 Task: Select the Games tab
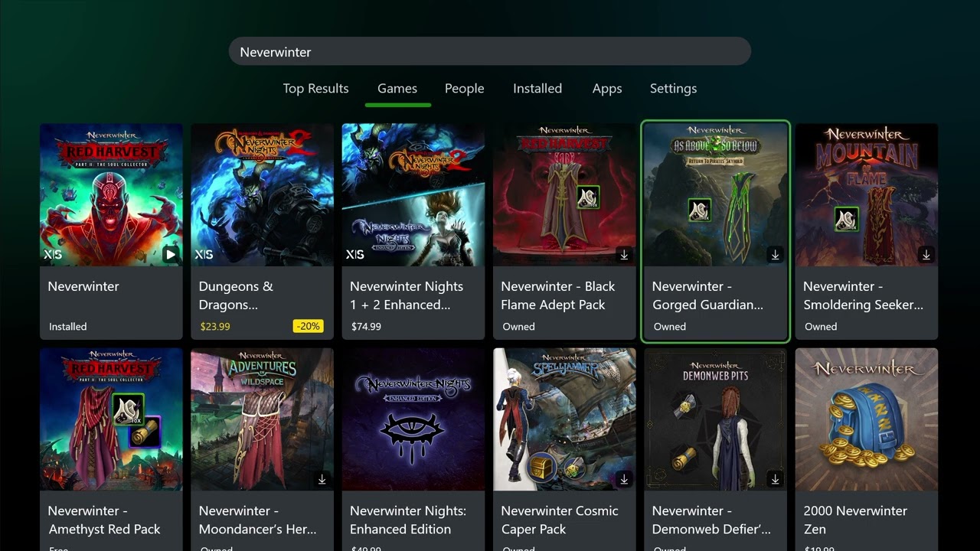(397, 89)
